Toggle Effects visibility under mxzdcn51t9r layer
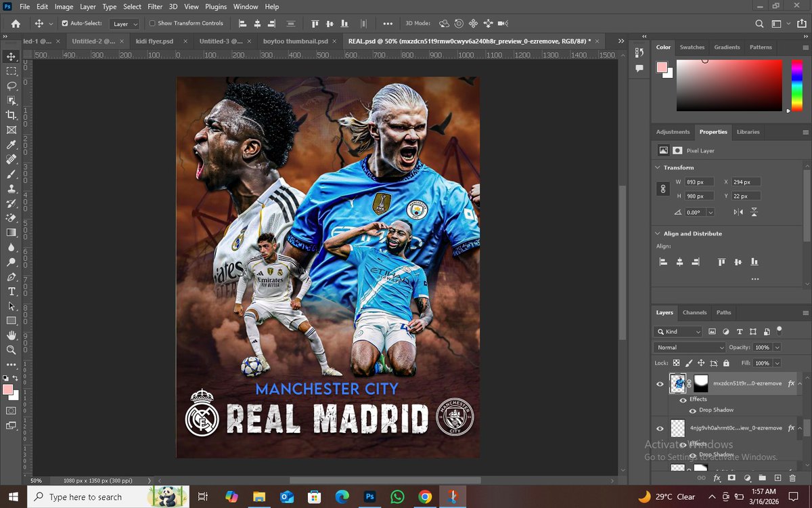This screenshot has width=812, height=508. pyautogui.click(x=683, y=400)
